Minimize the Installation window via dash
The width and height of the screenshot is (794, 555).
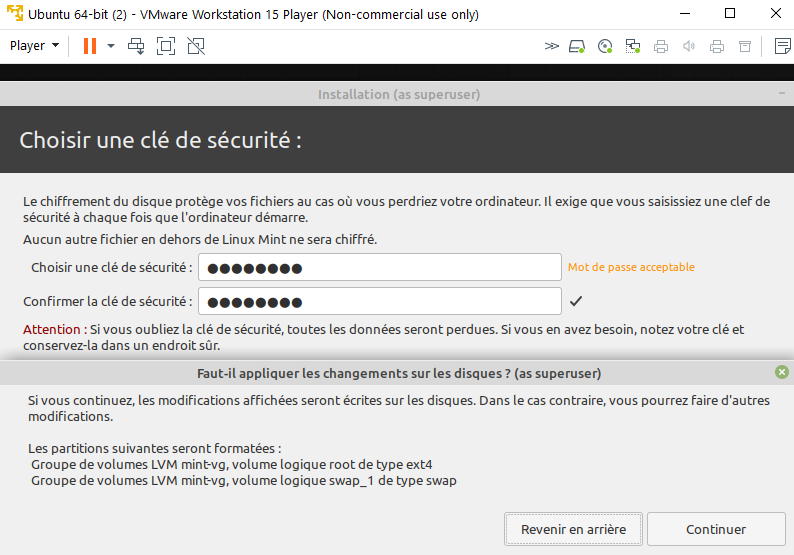coord(782,93)
